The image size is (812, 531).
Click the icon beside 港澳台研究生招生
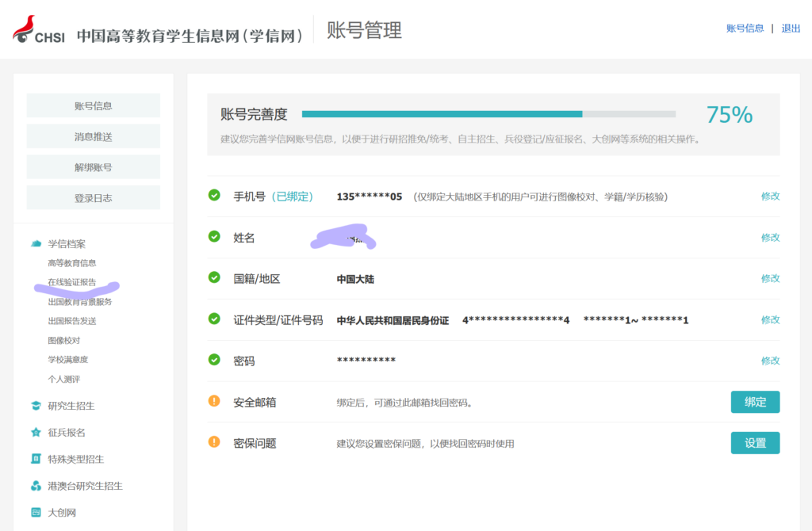(36, 486)
